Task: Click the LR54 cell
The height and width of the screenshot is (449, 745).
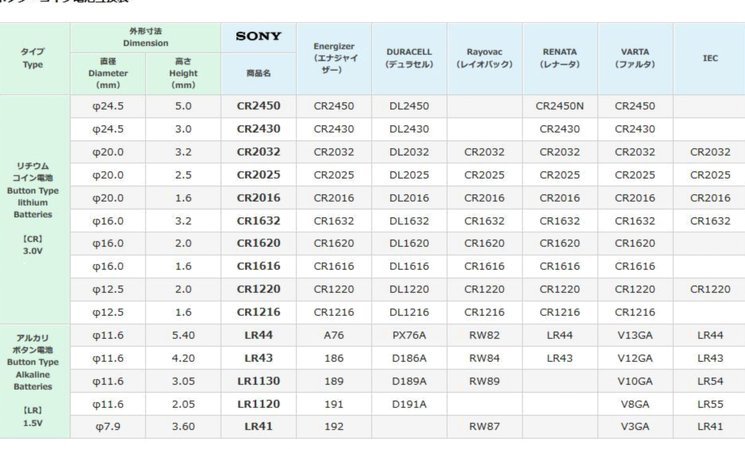Action: [710, 382]
